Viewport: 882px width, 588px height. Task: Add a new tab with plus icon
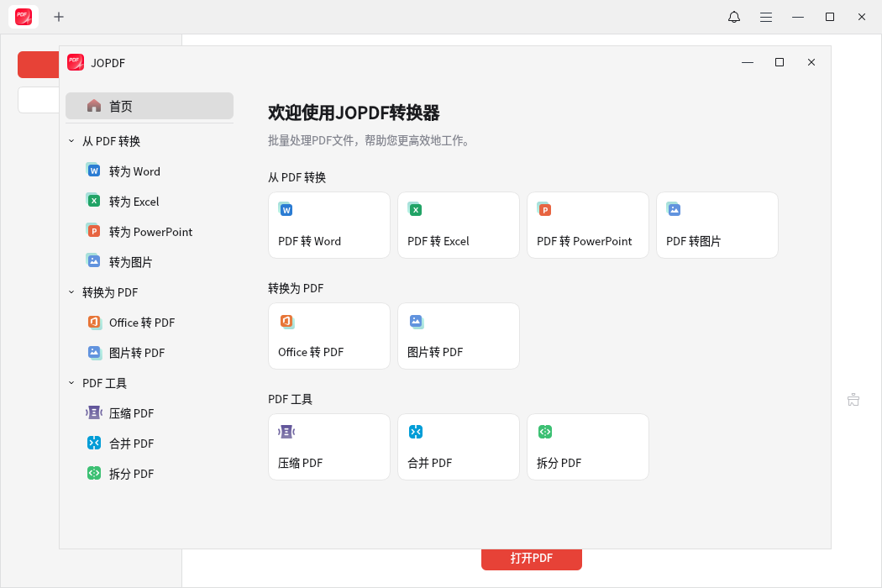[59, 17]
